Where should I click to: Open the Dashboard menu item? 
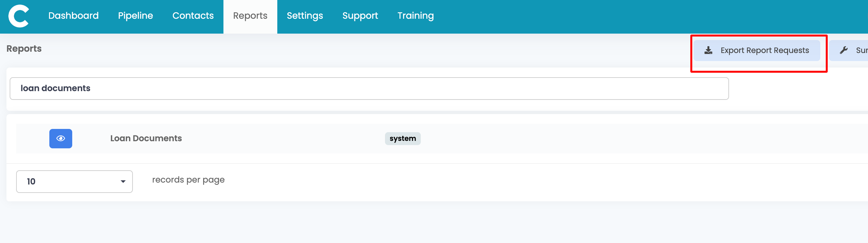[74, 16]
